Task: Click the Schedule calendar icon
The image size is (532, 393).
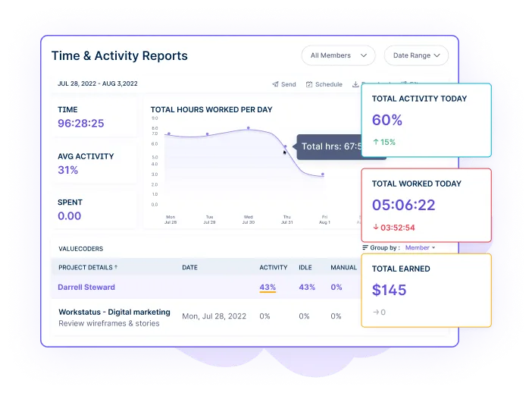Action: click(x=309, y=84)
